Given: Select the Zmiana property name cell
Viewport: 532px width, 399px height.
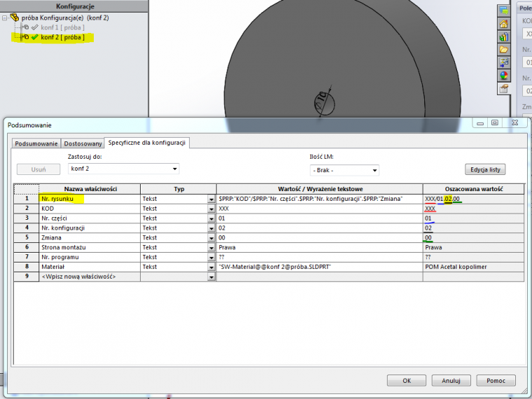Looking at the screenshot, I should pyautogui.click(x=90, y=238).
